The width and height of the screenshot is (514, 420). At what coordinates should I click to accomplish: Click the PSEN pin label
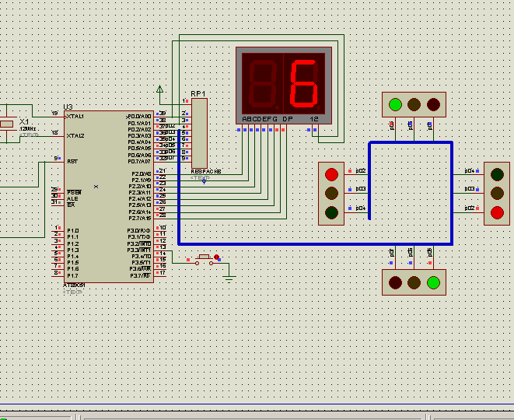pos(74,192)
